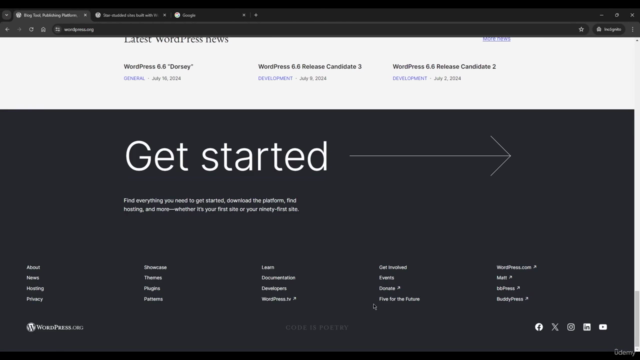
Task: Open the Get Involved footer link
Action: [393, 267]
